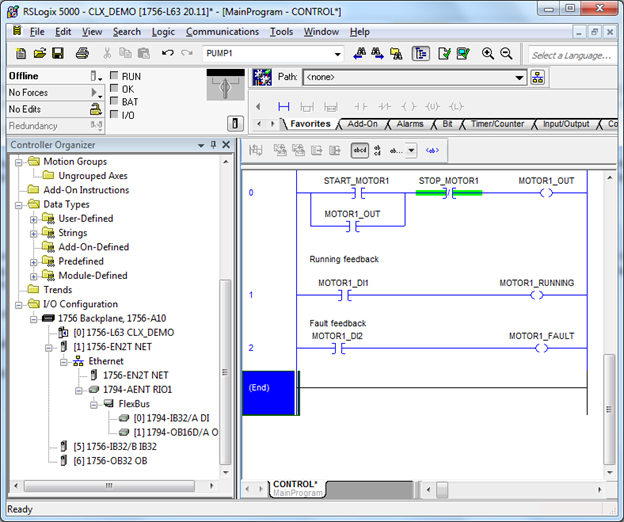Screen dimensions: 624x522
Task: Open the project file icon
Action: (x=38, y=53)
